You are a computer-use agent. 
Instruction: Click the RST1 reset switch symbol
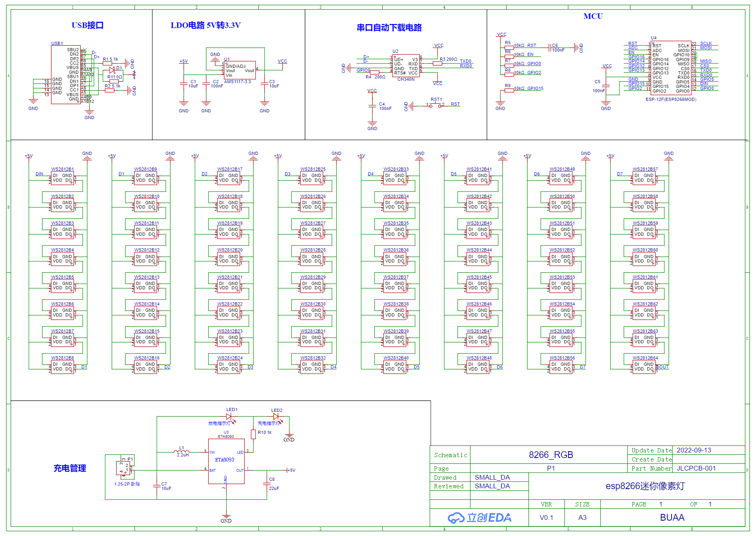(435, 105)
